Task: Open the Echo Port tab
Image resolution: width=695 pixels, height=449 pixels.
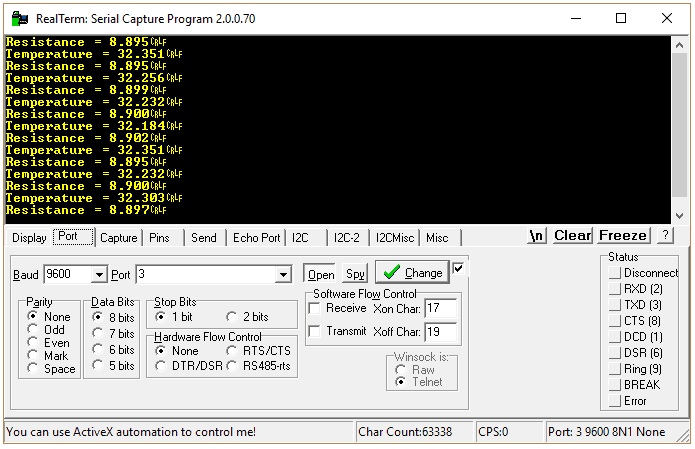Action: coord(256,238)
